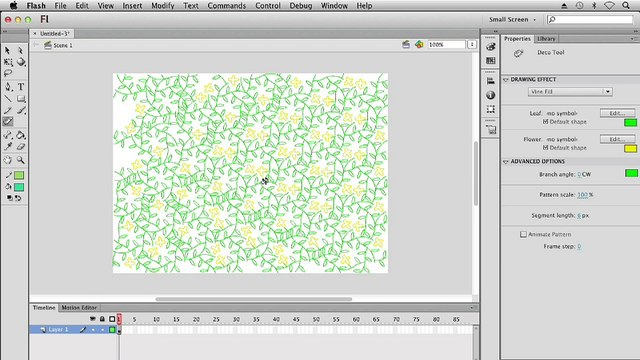Toggle show all layers as outlines
640x360 pixels.
click(x=112, y=319)
